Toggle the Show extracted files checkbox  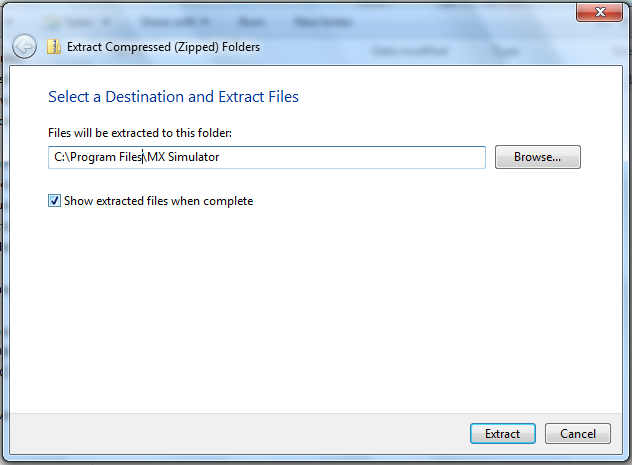pos(54,201)
